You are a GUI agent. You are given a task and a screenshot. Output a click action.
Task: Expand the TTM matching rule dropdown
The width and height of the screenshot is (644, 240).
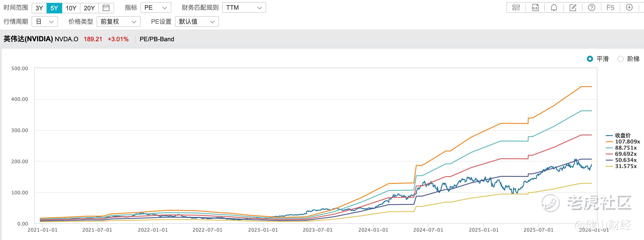pyautogui.click(x=244, y=8)
